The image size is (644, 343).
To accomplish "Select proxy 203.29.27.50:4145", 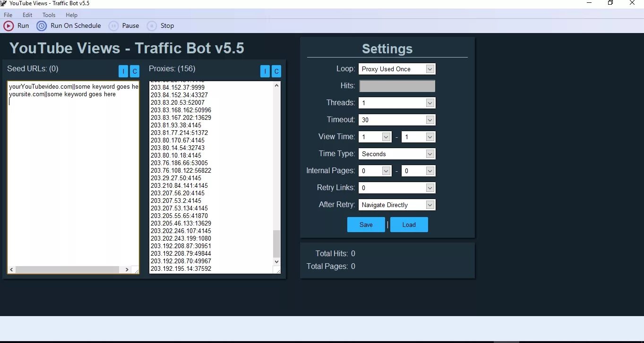I will click(x=176, y=178).
